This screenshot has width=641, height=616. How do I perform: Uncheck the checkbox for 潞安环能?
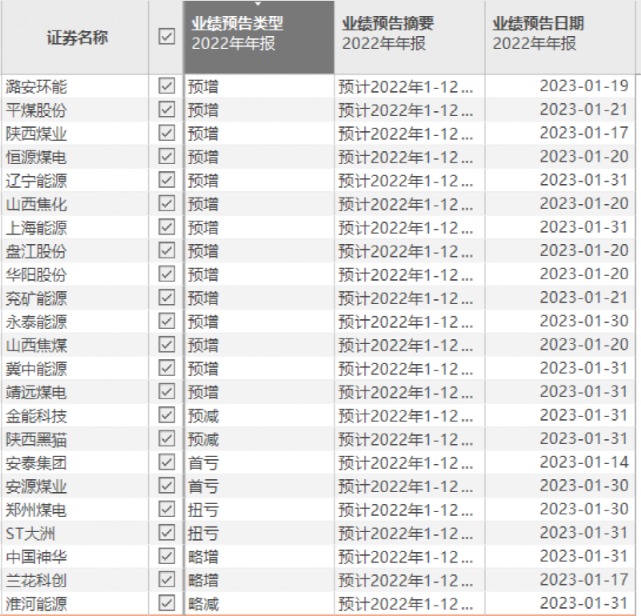pos(166,86)
